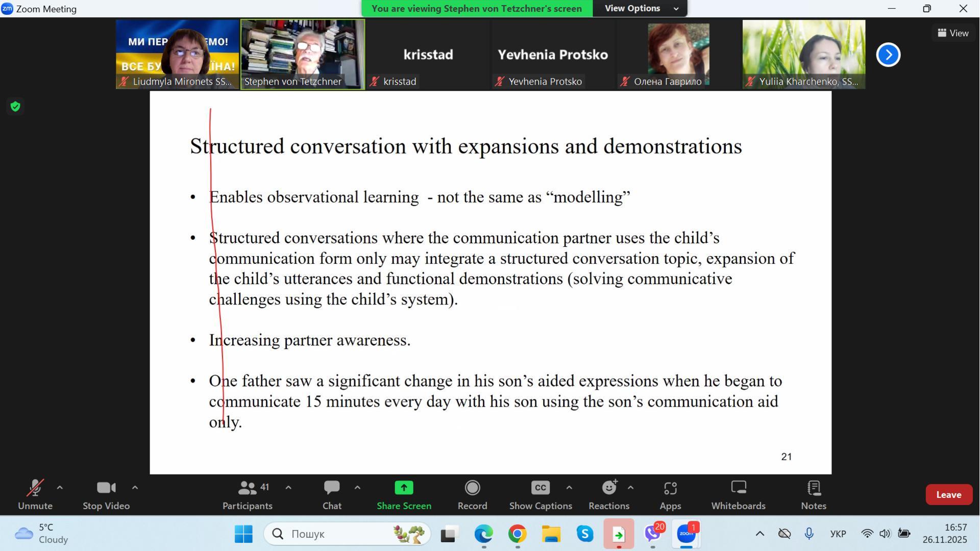
Task: Open the Notes panel
Action: coord(813,494)
